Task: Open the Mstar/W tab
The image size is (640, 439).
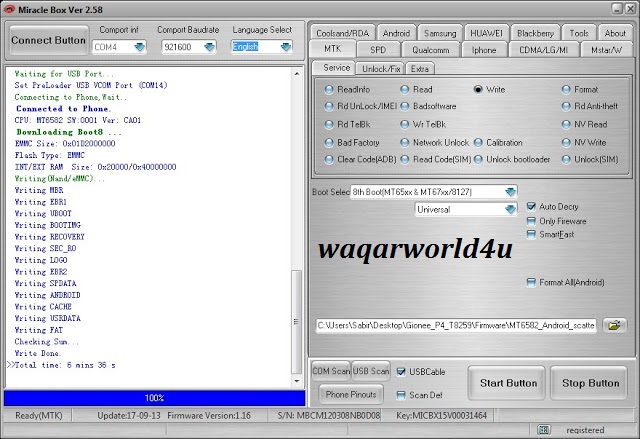Action: point(607,50)
